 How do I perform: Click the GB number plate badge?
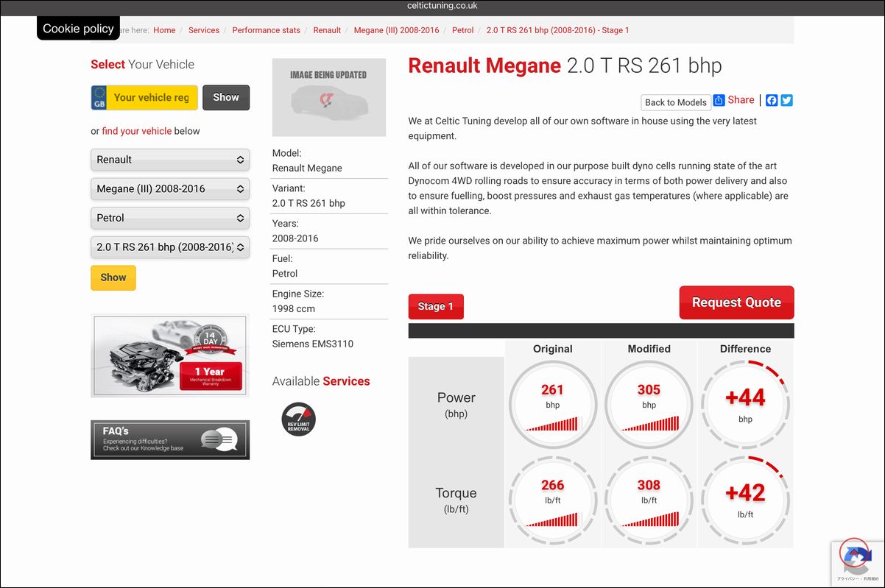click(x=99, y=97)
